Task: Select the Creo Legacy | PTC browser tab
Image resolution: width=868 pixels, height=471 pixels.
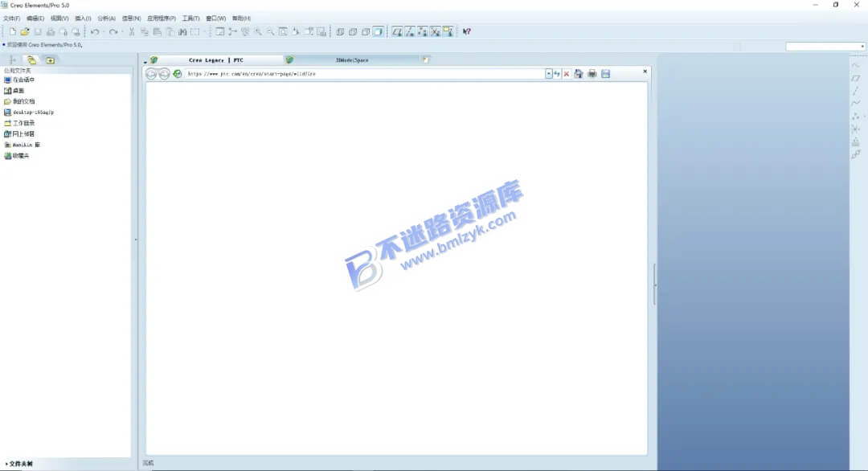Action: [216, 59]
